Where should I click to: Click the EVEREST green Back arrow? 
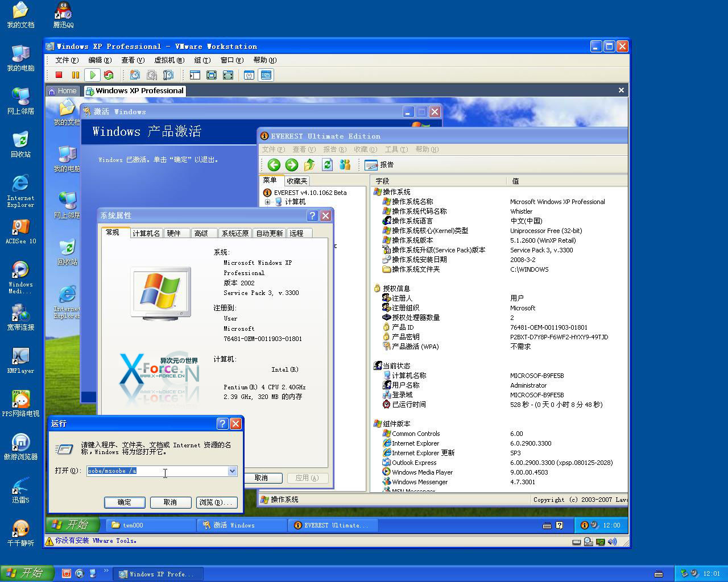pyautogui.click(x=274, y=165)
